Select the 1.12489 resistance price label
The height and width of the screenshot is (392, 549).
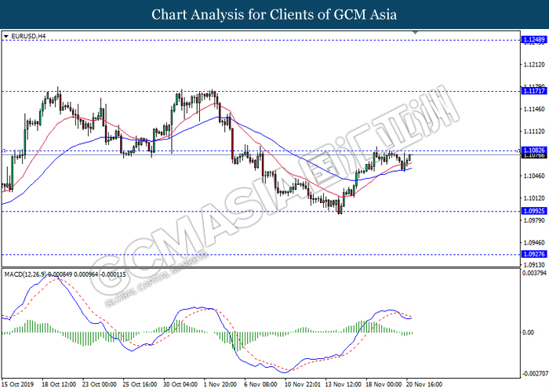(533, 39)
